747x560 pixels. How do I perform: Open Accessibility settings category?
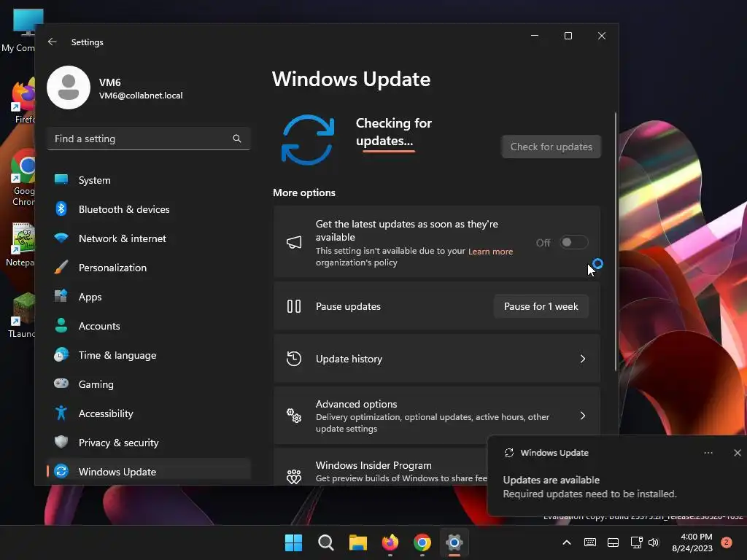tap(149, 413)
